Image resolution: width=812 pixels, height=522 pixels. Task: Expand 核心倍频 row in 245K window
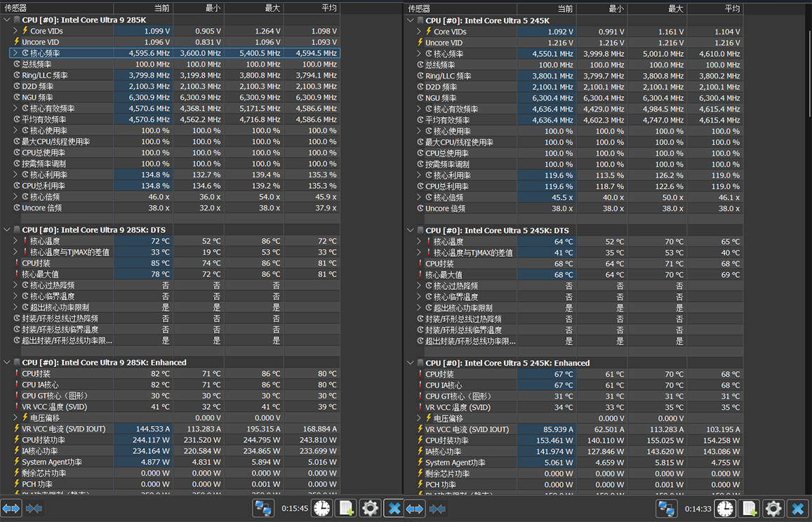pos(419,197)
